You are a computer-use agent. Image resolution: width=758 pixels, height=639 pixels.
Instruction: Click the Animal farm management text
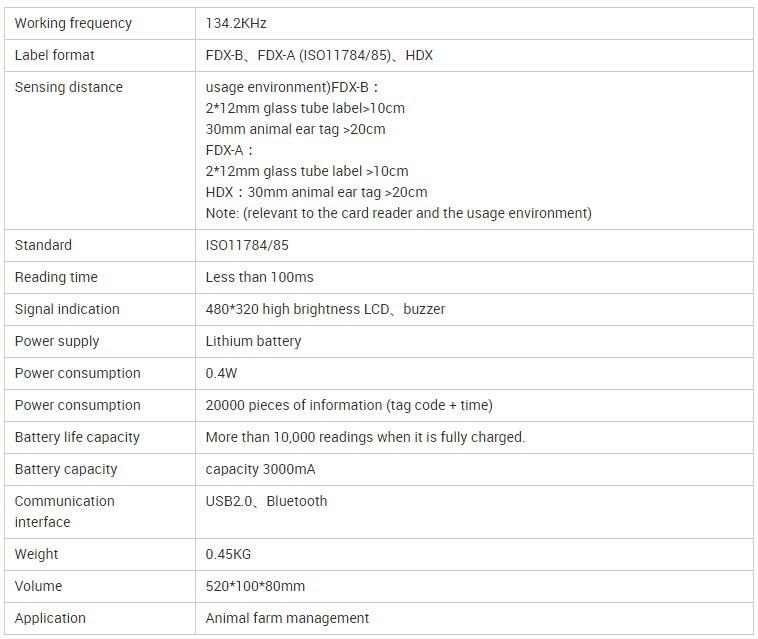click(287, 618)
